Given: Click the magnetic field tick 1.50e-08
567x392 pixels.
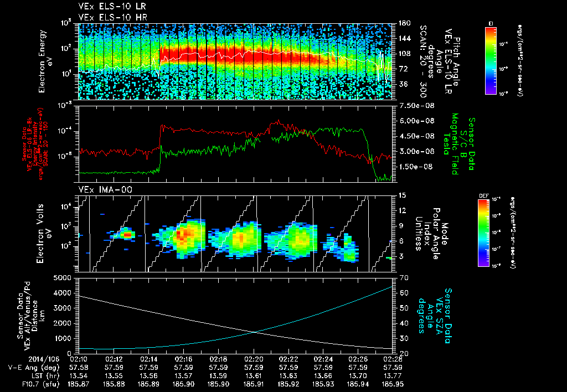Looking at the screenshot, I should [416, 167].
